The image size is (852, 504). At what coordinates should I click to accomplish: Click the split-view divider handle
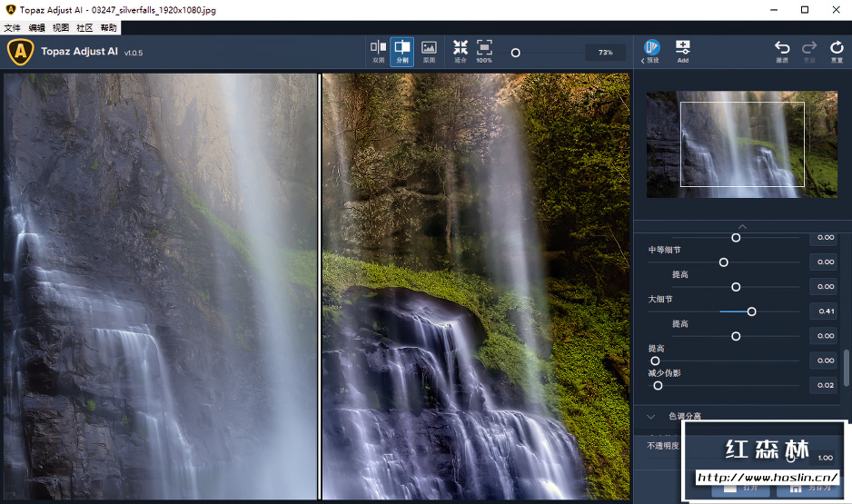[320, 286]
